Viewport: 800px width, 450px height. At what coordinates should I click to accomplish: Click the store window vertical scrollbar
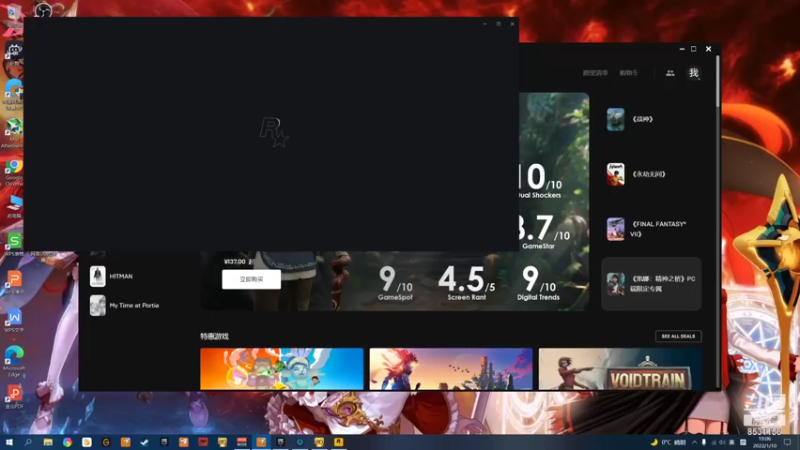point(718,82)
